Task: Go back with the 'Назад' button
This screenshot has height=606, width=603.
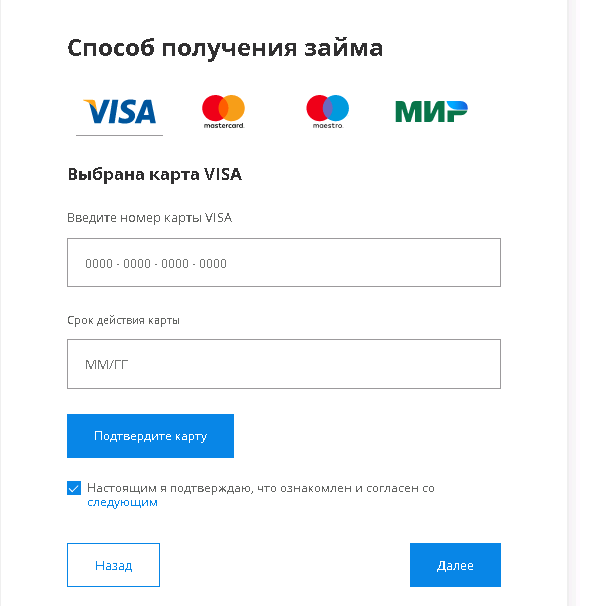Action: [x=113, y=565]
